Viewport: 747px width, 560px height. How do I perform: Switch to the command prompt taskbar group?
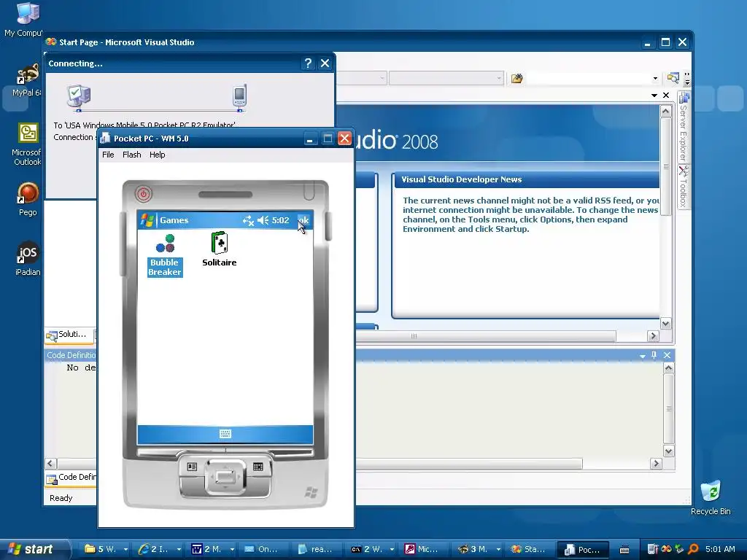coord(373,549)
